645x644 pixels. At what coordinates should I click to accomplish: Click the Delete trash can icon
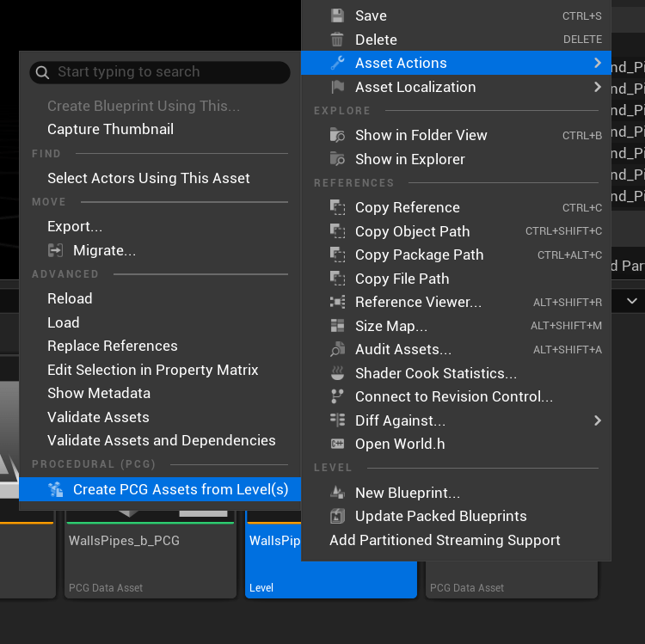[338, 40]
